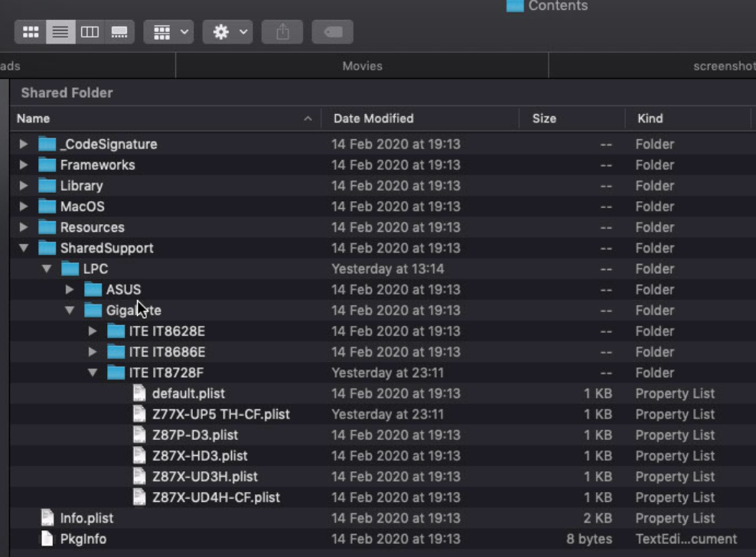Expand the Library folder
This screenshot has width=756, height=557.
click(x=23, y=185)
